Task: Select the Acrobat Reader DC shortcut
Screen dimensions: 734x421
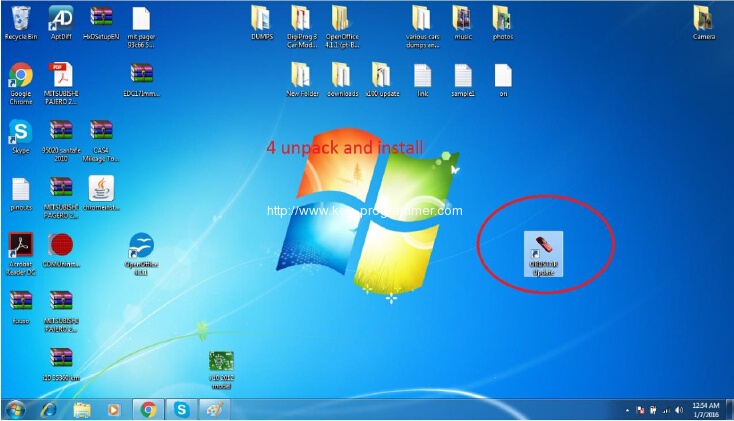Action: pyautogui.click(x=21, y=254)
